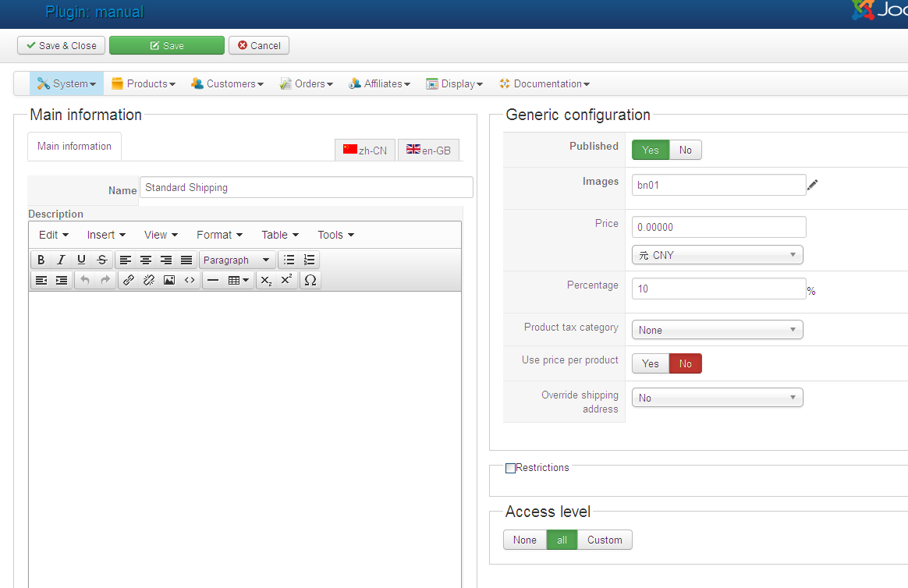Select the Main information tab

(74, 147)
